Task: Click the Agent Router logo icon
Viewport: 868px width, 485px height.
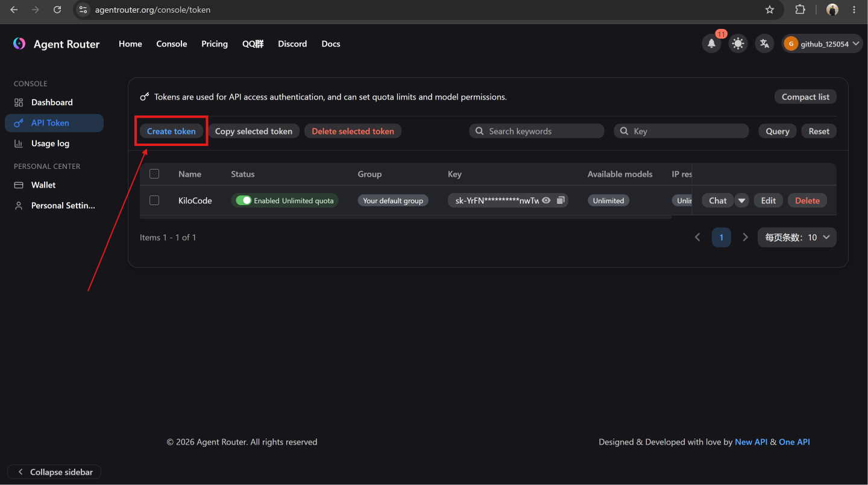Action: [19, 43]
